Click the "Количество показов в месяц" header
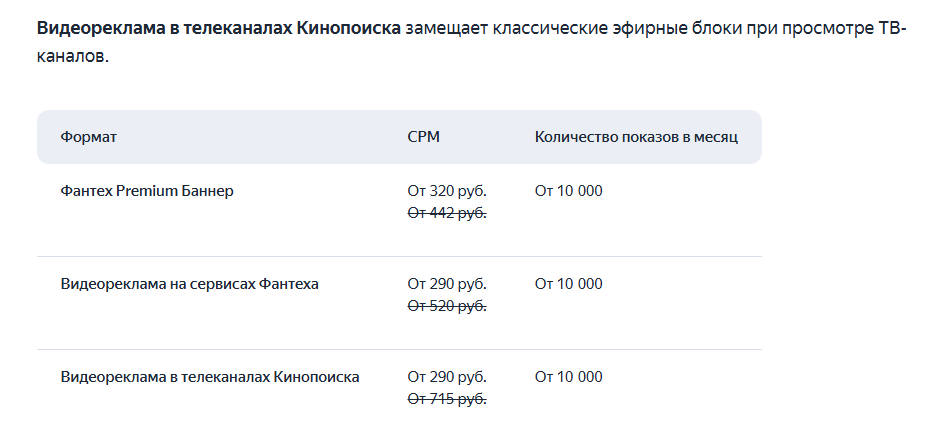Viewport: 933px width, 440px height. (636, 137)
